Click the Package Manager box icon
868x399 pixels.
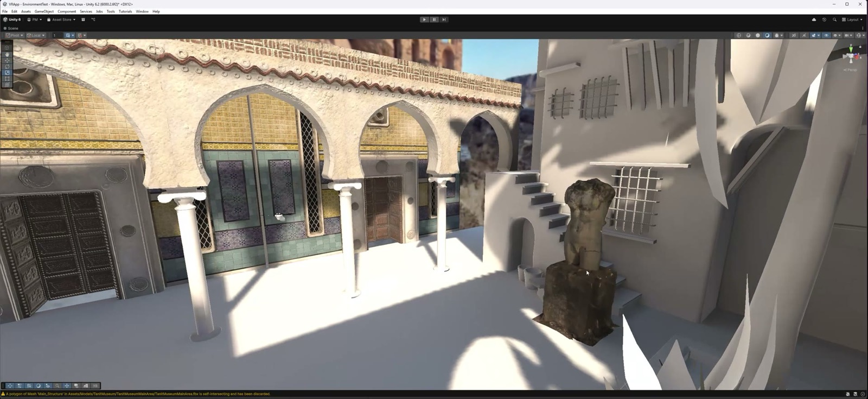click(x=83, y=20)
